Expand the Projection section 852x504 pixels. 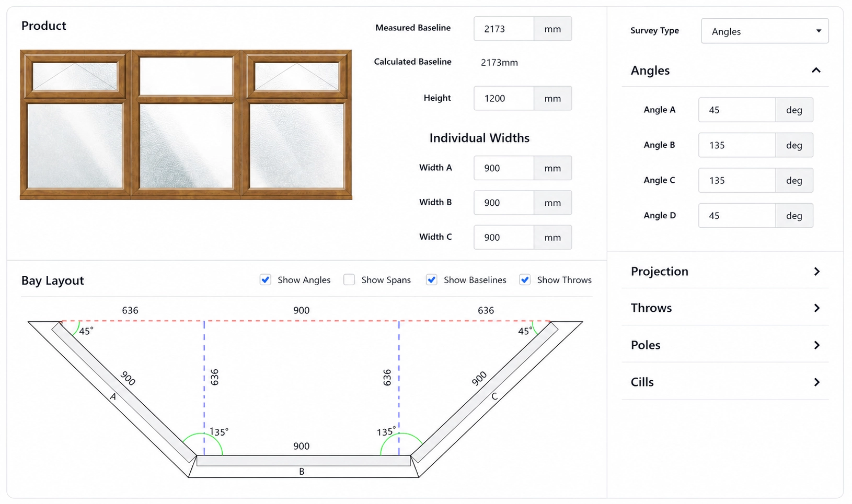click(x=725, y=272)
